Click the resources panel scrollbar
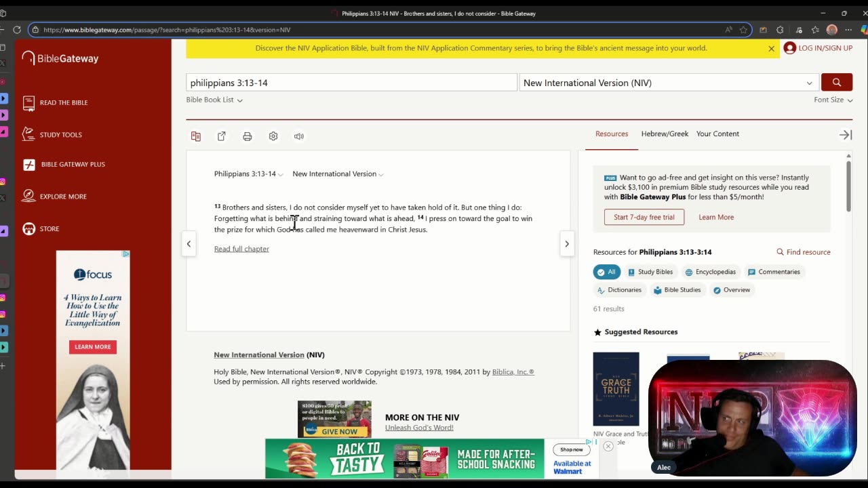This screenshot has height=488, width=868. coord(848,186)
